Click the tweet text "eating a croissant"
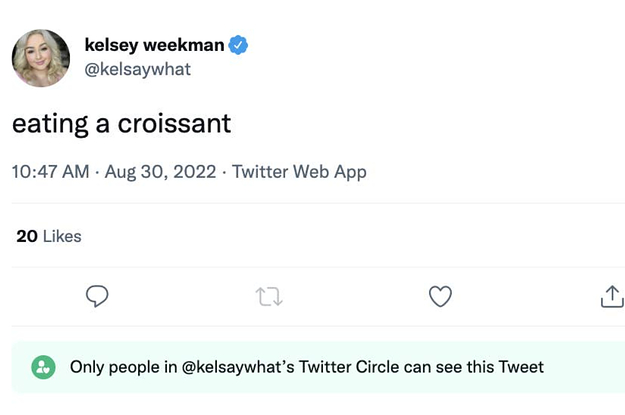This screenshot has width=625, height=415. [122, 123]
